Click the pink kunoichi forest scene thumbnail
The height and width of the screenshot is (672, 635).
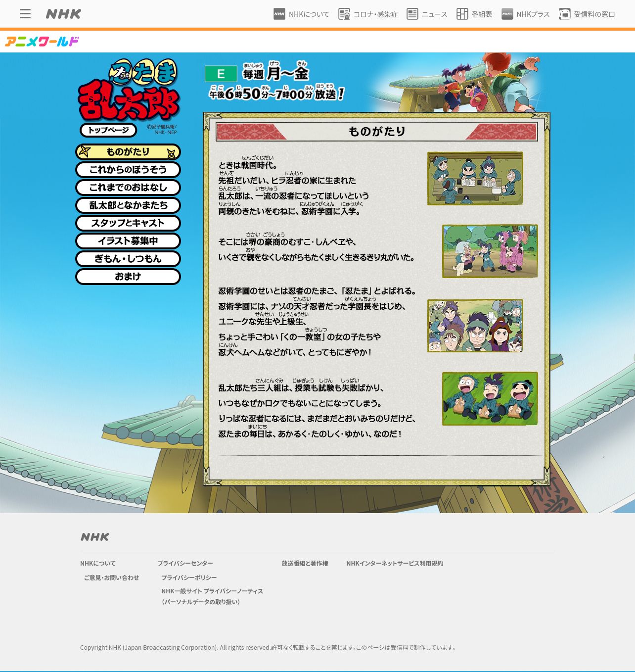pyautogui.click(x=490, y=251)
